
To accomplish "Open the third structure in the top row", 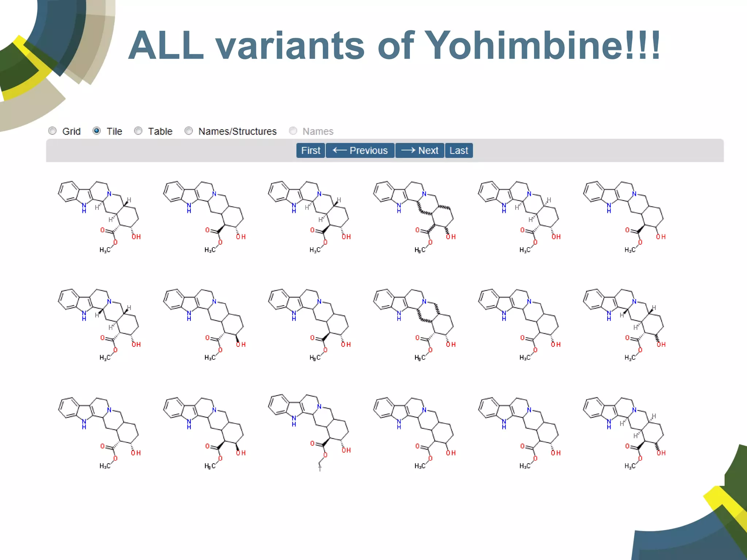I will [x=309, y=217].
